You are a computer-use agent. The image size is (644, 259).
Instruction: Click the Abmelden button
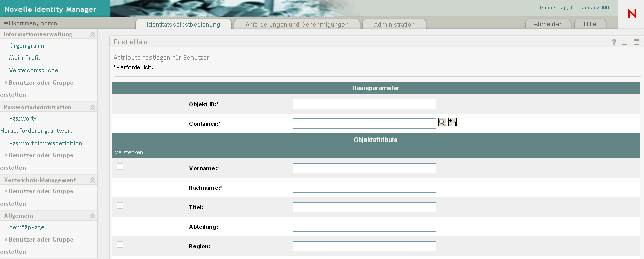click(548, 24)
